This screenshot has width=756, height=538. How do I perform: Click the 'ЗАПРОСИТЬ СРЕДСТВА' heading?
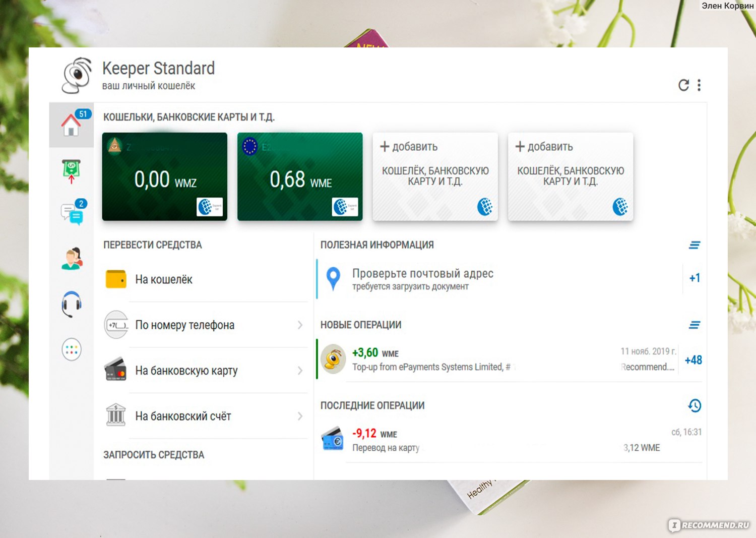pyautogui.click(x=154, y=455)
